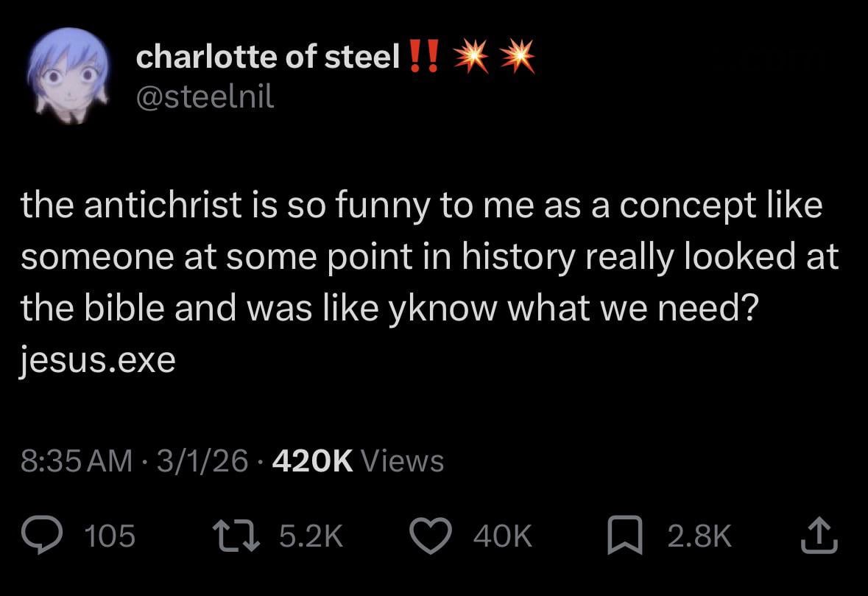
Task: View the 420K Views analytics
Action: [358, 461]
